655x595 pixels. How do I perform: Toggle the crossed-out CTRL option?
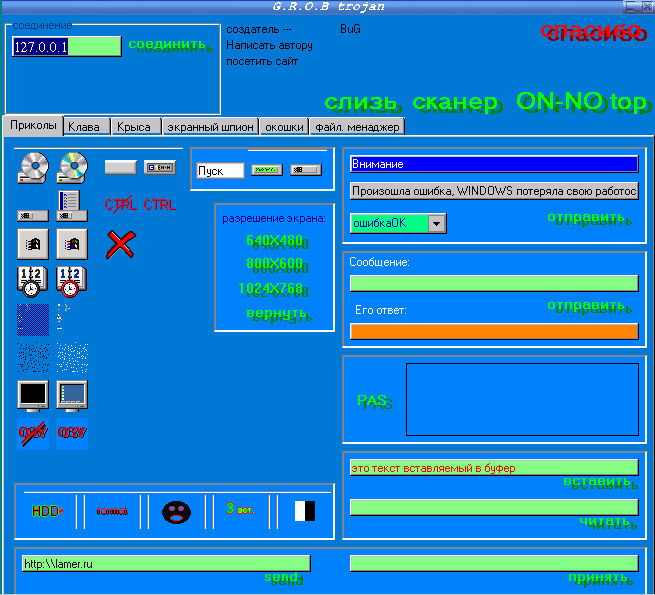pyautogui.click(x=121, y=205)
